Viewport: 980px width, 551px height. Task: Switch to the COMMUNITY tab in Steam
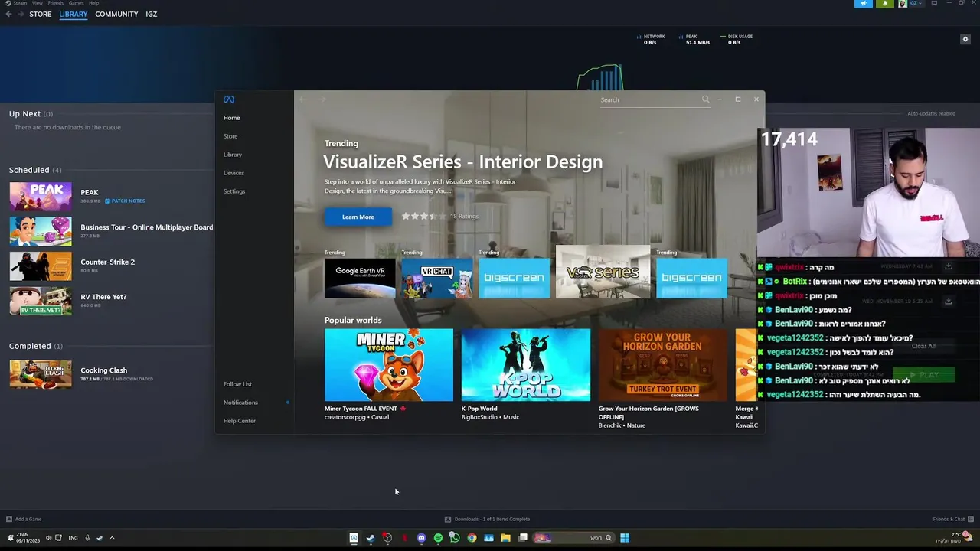click(x=116, y=14)
